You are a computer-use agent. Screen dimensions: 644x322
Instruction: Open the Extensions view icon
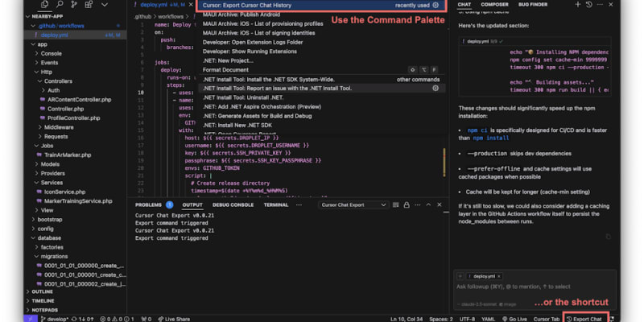pos(90,6)
